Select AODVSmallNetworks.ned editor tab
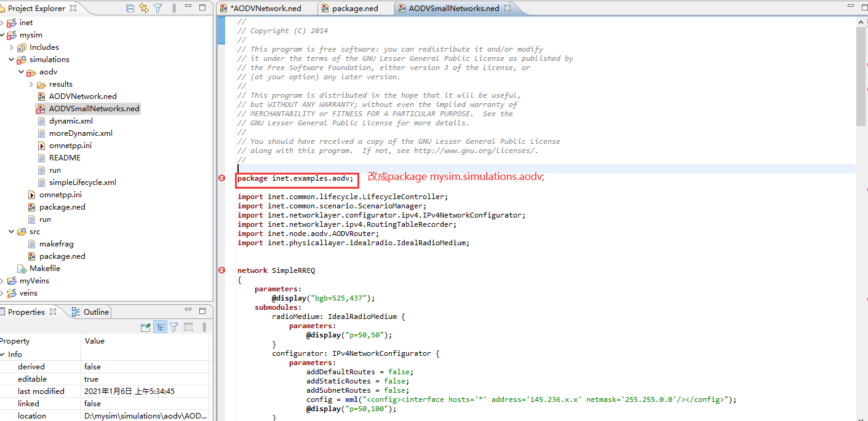The width and height of the screenshot is (868, 421). 454,8
